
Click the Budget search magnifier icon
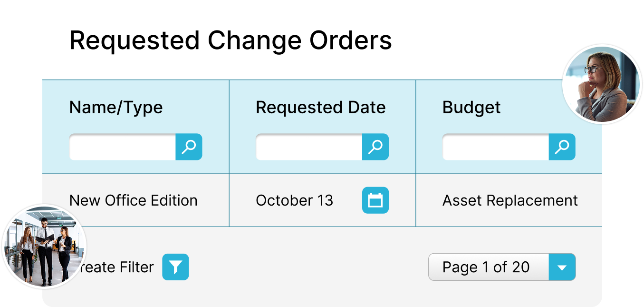[x=562, y=147]
